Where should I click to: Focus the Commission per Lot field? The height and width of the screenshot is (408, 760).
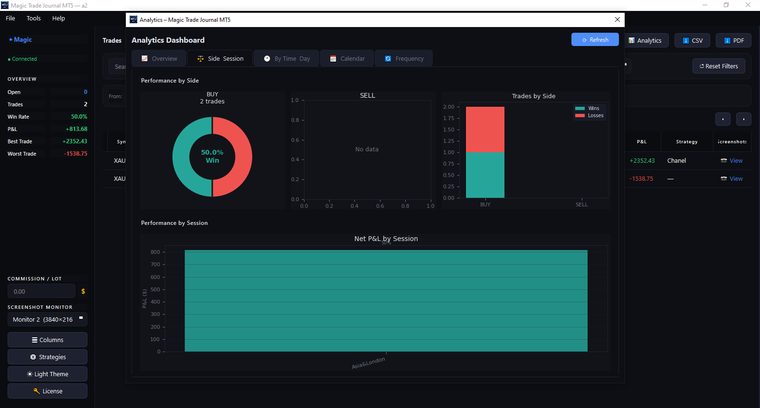[41, 292]
